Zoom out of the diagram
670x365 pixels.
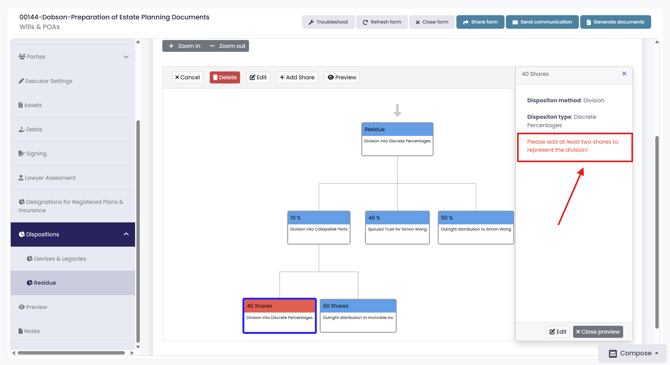[227, 46]
